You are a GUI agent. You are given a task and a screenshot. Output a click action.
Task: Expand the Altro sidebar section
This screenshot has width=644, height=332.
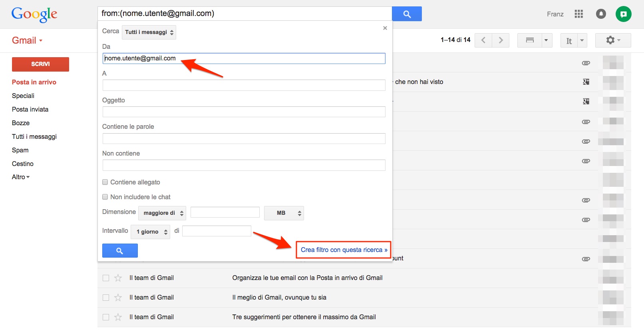coord(21,177)
